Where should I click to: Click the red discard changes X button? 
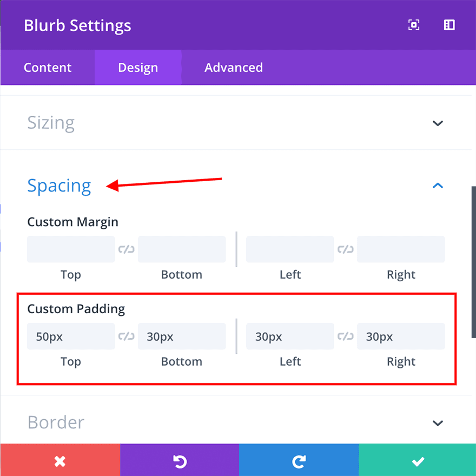60,461
